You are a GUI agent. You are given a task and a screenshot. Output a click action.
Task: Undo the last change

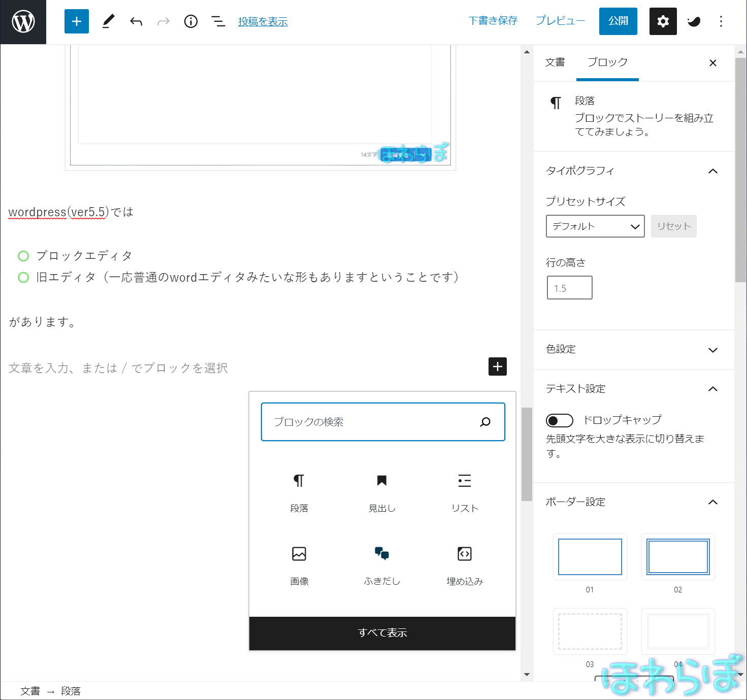point(136,21)
